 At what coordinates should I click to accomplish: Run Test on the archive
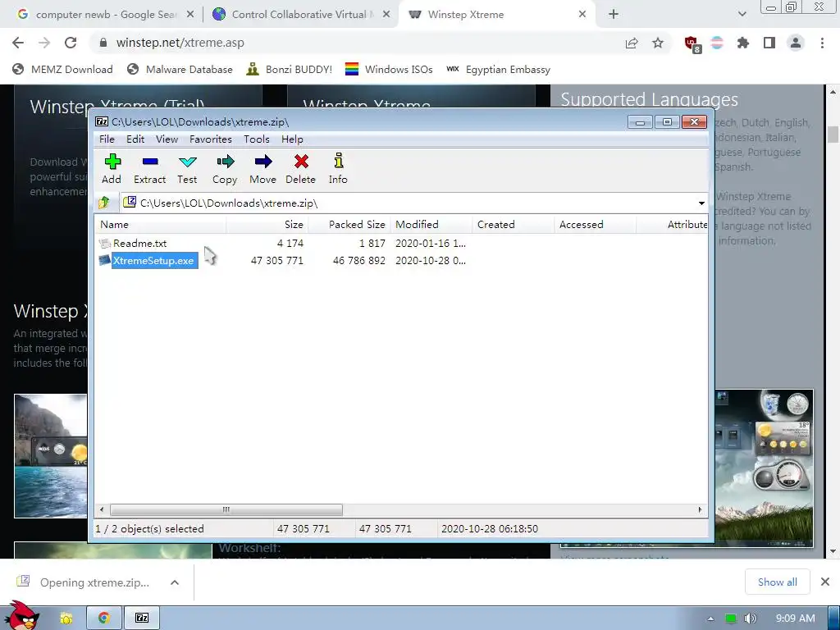click(x=188, y=169)
